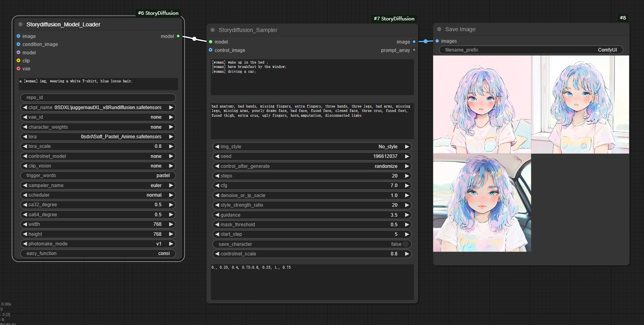Click the purple model input port on the Loader
Screen dimensions: 644x325
(x=18, y=52)
